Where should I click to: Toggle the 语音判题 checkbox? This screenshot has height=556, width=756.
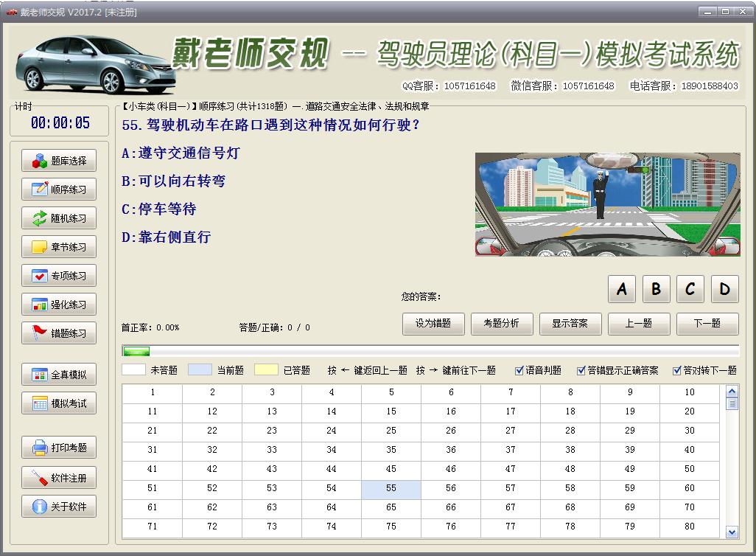[x=519, y=370]
